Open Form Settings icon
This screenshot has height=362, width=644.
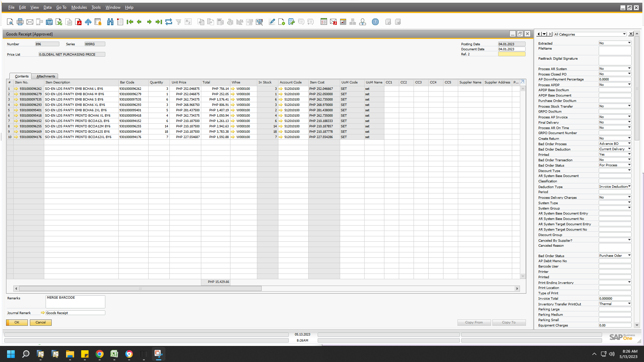pyautogui.click(x=282, y=22)
